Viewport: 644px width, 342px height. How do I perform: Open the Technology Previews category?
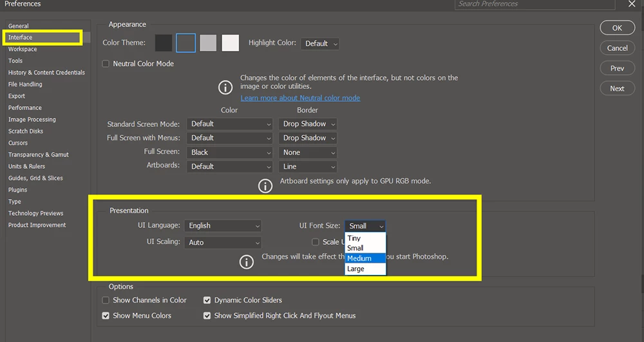tap(35, 213)
